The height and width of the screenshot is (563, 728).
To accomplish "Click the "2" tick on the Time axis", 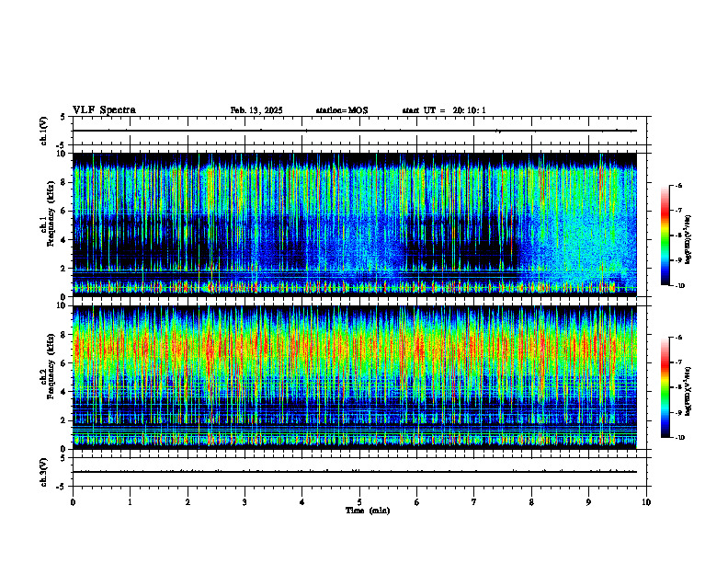I will 188,502.
